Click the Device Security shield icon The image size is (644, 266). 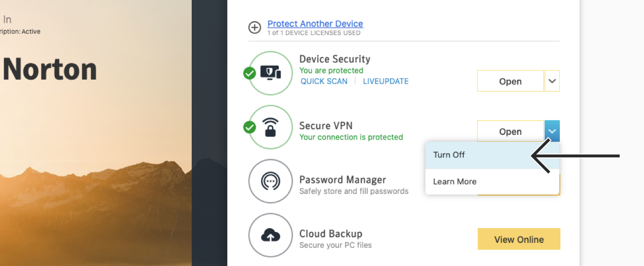tap(271, 73)
